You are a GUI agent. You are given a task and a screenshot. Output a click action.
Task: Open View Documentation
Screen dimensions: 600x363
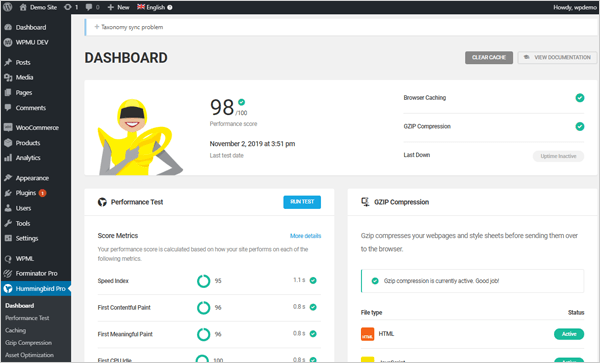pos(557,57)
